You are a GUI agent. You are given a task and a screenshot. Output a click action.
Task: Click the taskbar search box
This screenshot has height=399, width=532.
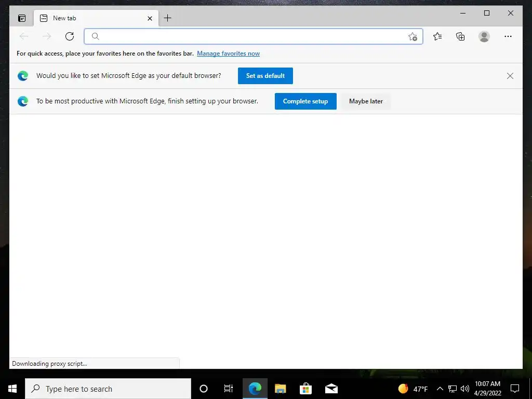coord(108,389)
